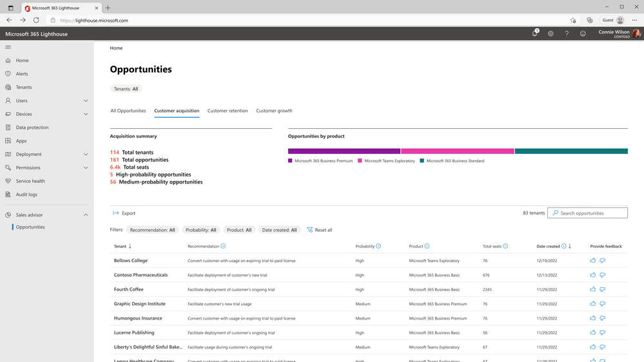Sort by Tenant column header

[122, 246]
